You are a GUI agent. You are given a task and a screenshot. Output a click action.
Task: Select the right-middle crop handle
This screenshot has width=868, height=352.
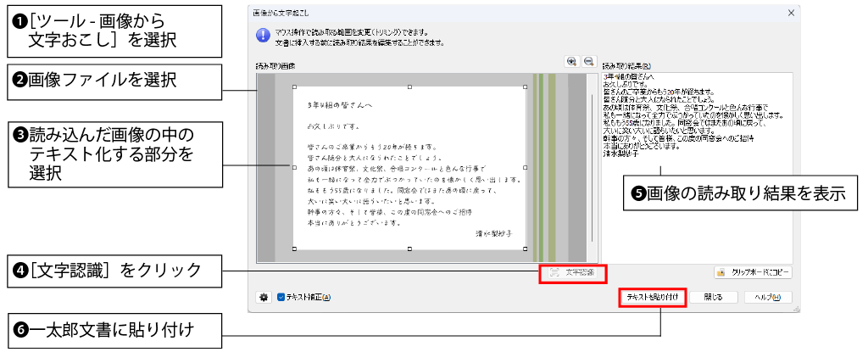(x=526, y=169)
